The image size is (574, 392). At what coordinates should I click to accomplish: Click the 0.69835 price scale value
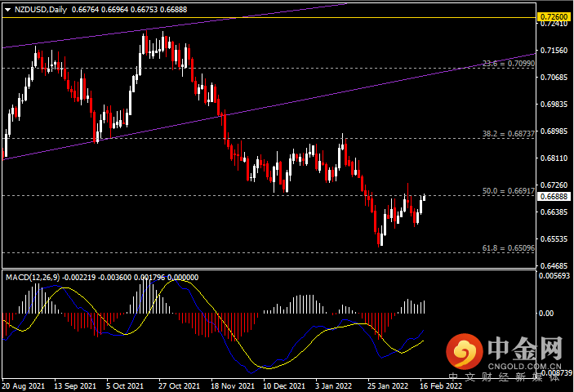point(554,105)
